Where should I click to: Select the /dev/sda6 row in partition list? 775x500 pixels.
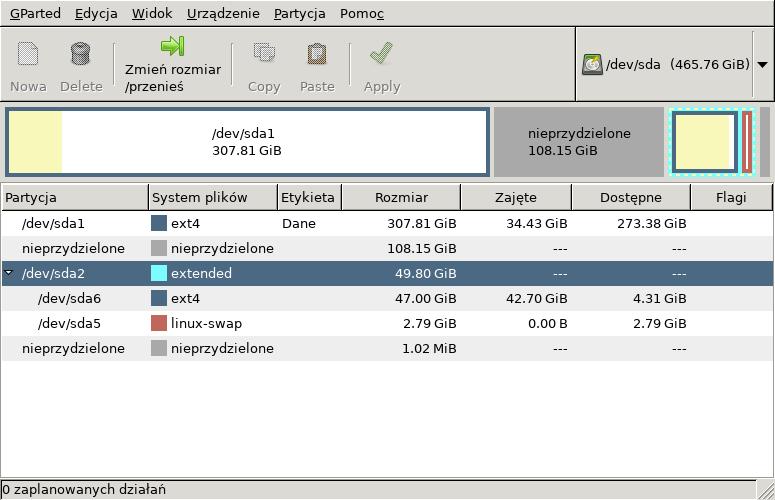tap(387, 298)
